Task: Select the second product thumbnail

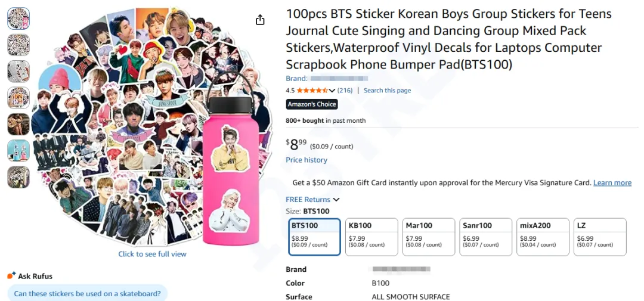Action: coord(18,45)
